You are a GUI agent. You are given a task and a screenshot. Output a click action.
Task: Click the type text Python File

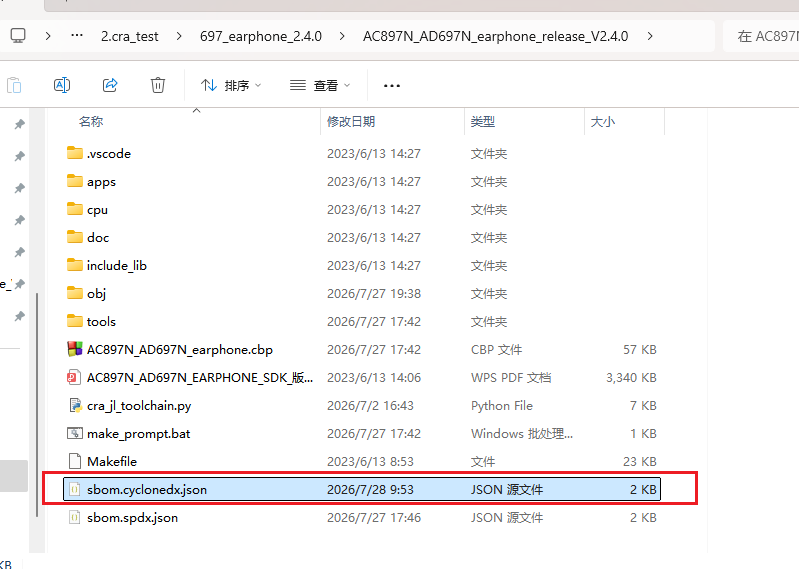point(501,405)
